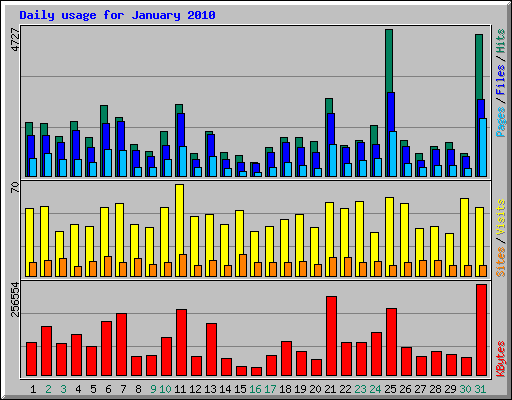The height and width of the screenshot is (400, 512).
Task: Click day label "8" on the x-axis
Action: coord(138,389)
